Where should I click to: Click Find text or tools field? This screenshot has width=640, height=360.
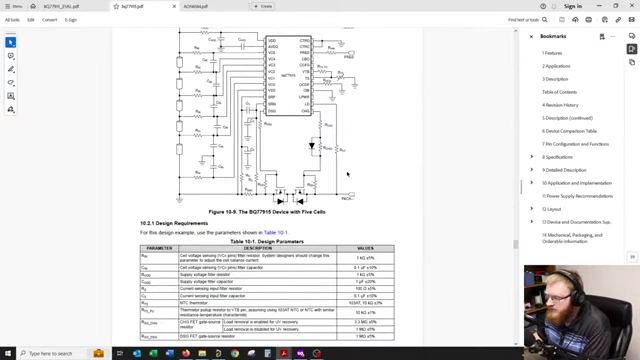523,20
